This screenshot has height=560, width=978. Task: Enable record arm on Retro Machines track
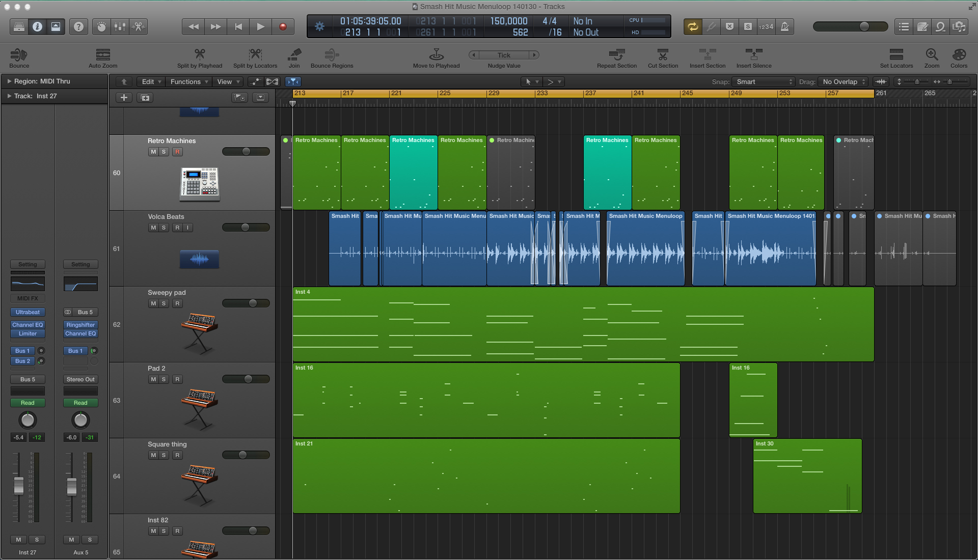[178, 151]
